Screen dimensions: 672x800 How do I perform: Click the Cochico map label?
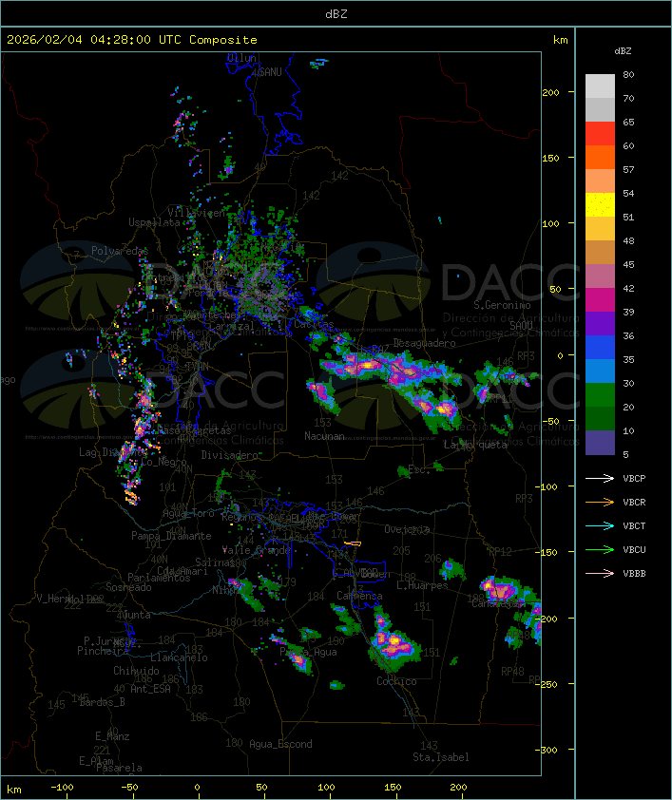[x=396, y=681]
